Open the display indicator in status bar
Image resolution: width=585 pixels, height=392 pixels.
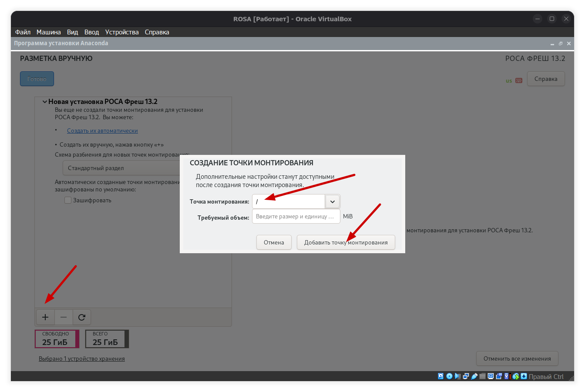click(491, 376)
